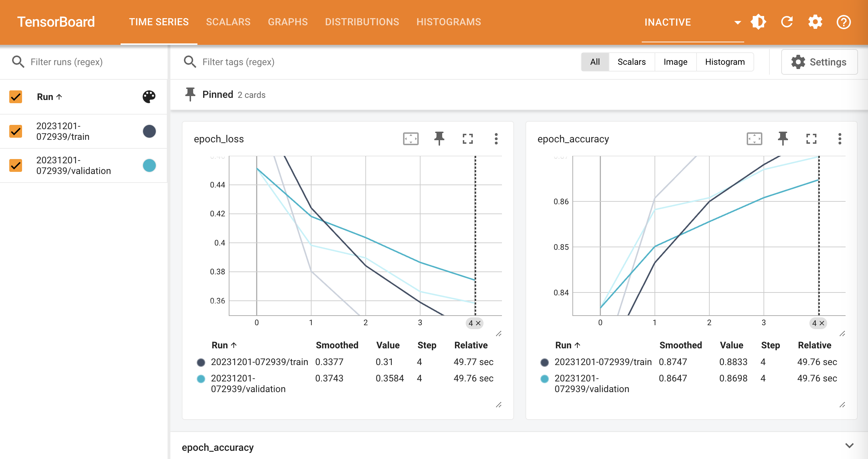Click epoch_accuracy validation value 0.8698
Screen dimensions: 868x459
[x=734, y=378]
